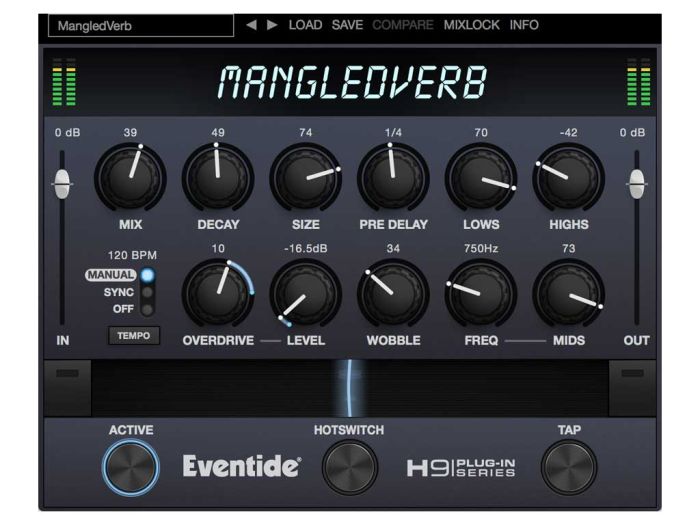This screenshot has width=700, height=525.
Task: Load the next preset with the right arrow
Action: point(272,25)
